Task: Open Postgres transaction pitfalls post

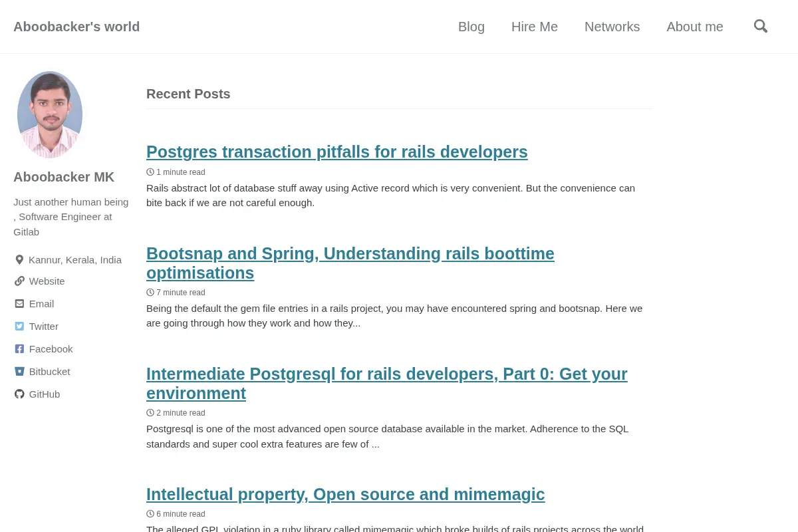Action: (337, 152)
